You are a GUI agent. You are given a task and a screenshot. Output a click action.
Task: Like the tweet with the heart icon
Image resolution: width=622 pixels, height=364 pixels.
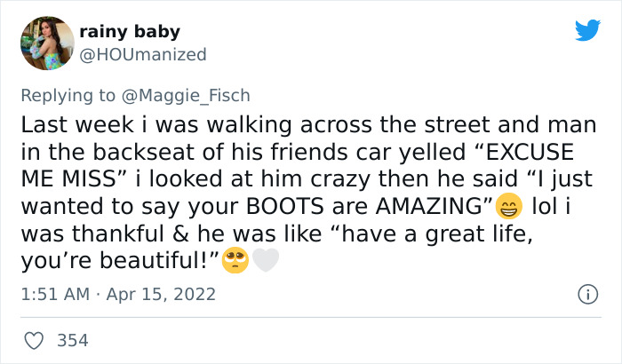click(36, 339)
